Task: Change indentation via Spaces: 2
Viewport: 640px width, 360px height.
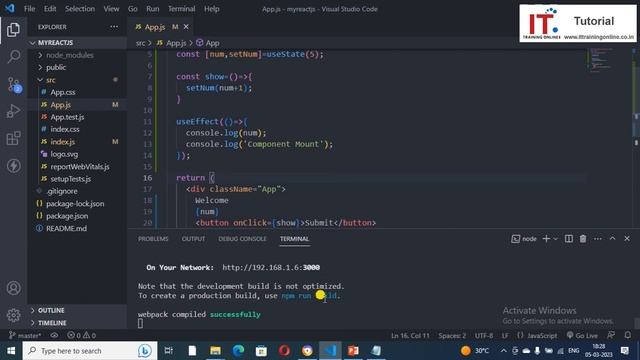Action: click(452, 336)
